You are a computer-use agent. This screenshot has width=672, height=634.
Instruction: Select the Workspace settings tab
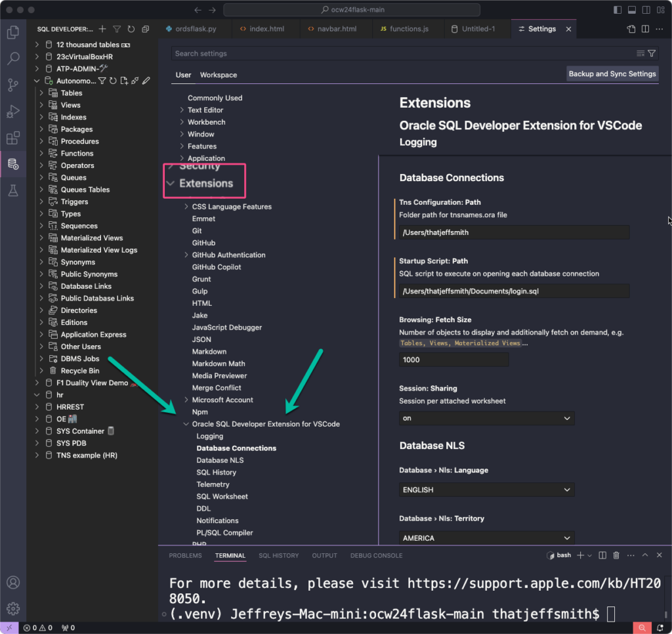(218, 75)
